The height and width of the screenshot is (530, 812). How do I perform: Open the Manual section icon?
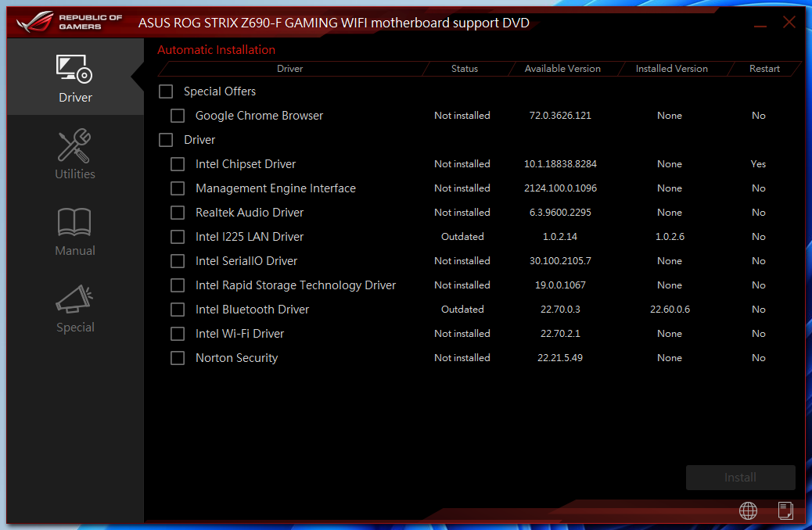[x=74, y=229]
